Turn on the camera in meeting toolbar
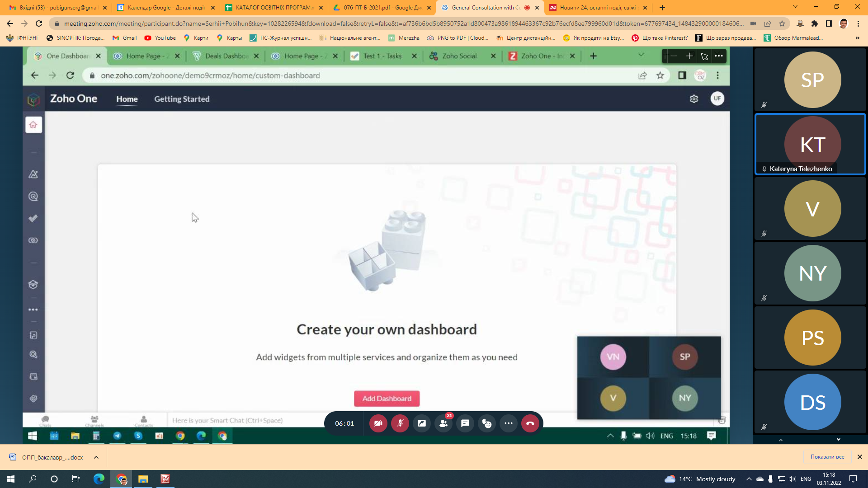The width and height of the screenshot is (868, 488). coord(378,423)
